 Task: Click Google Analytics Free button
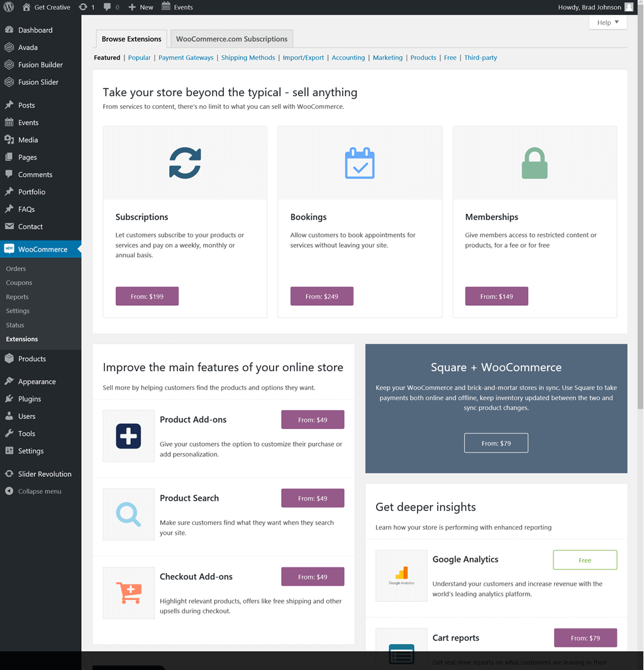pos(585,560)
